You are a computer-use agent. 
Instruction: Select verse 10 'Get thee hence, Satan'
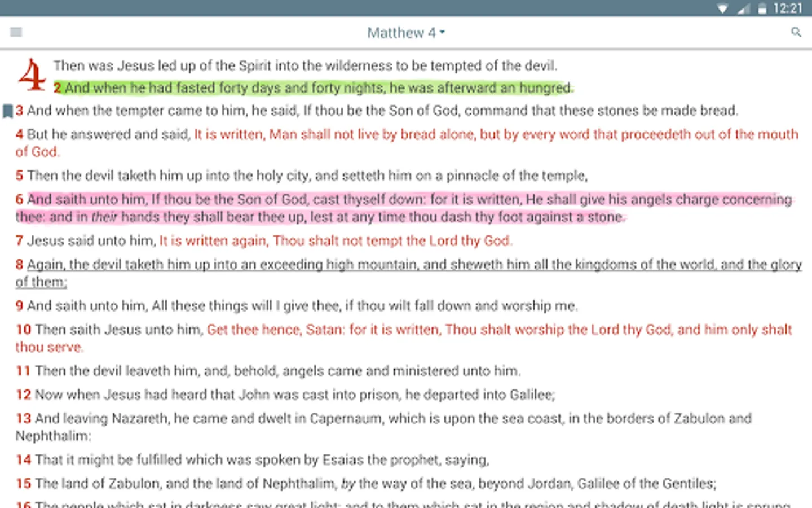(x=404, y=338)
